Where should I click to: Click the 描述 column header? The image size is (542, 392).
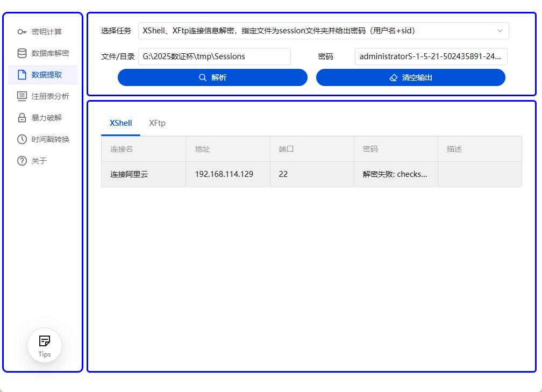coord(480,149)
